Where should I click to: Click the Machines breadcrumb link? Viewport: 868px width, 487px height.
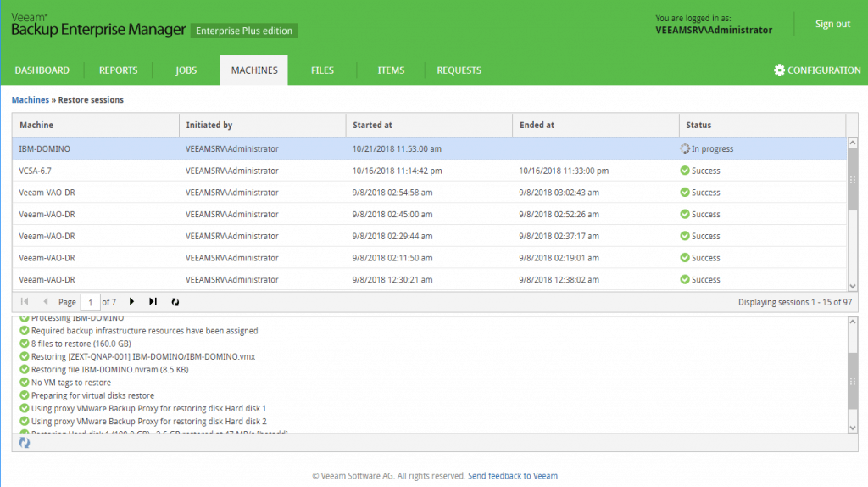point(31,100)
